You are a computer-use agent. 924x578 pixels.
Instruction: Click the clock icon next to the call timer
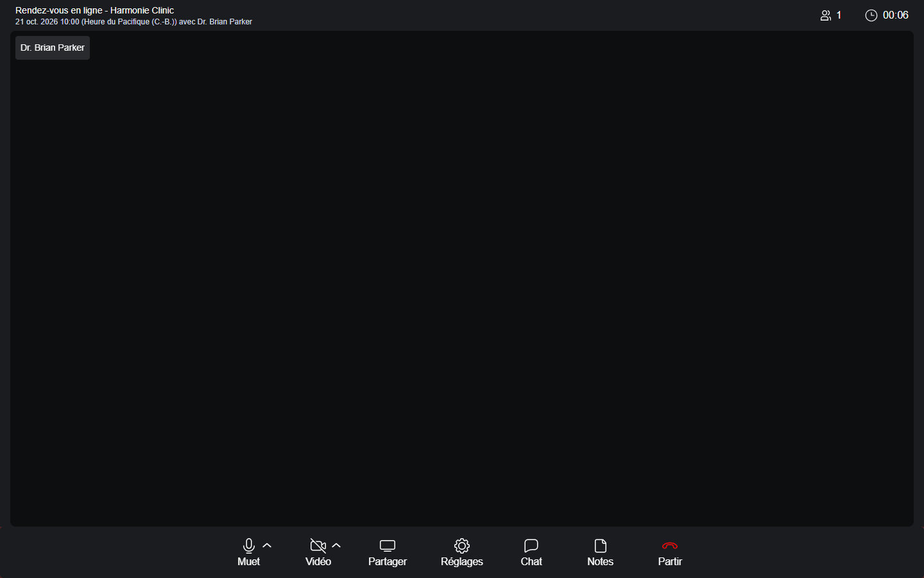871,15
